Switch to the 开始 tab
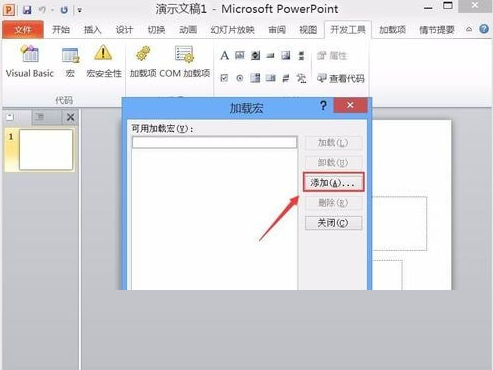Image resolution: width=493 pixels, height=370 pixels. [x=61, y=30]
